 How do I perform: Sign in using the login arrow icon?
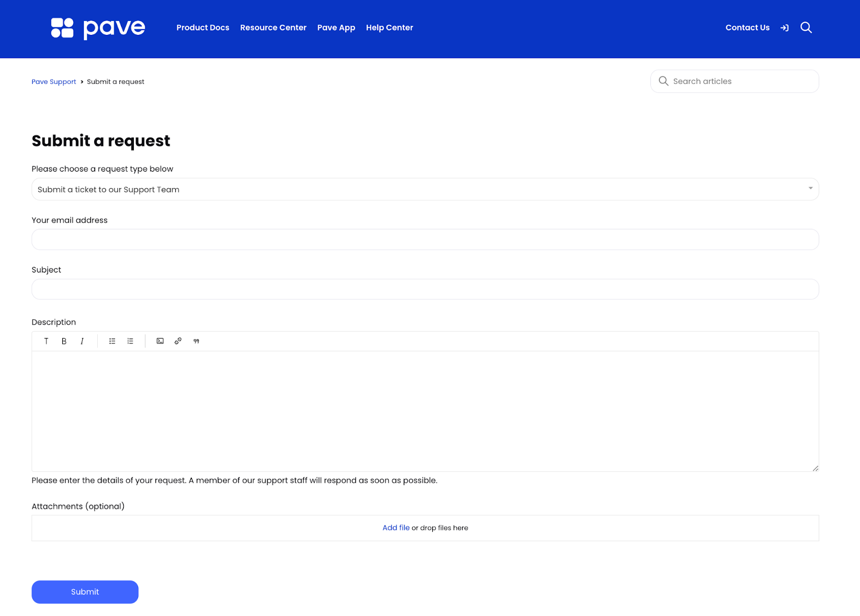tap(784, 27)
